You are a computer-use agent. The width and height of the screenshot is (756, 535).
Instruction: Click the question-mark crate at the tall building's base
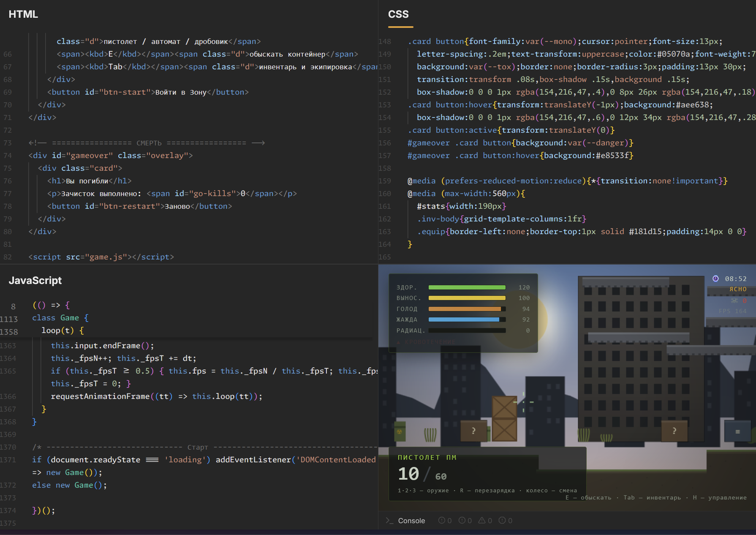(674, 431)
